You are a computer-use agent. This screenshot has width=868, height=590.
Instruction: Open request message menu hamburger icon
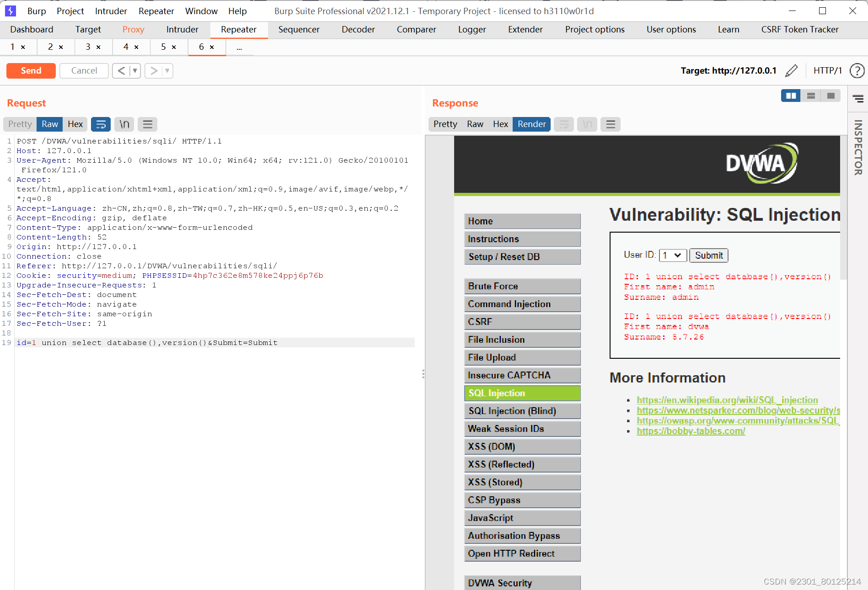pos(147,124)
